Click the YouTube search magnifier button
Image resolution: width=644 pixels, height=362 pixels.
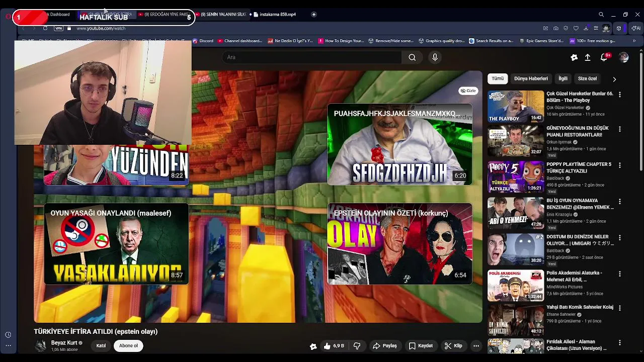point(412,57)
